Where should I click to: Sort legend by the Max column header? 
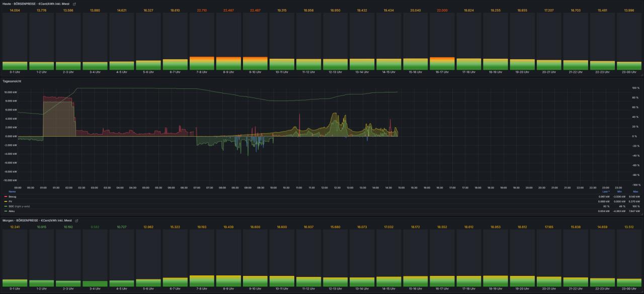[x=634, y=191]
